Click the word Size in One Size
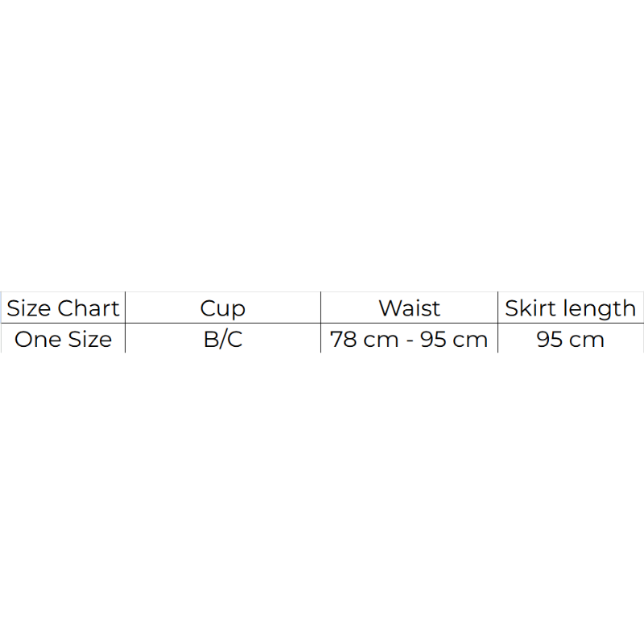Image resolution: width=644 pixels, height=644 pixels. click(x=89, y=339)
